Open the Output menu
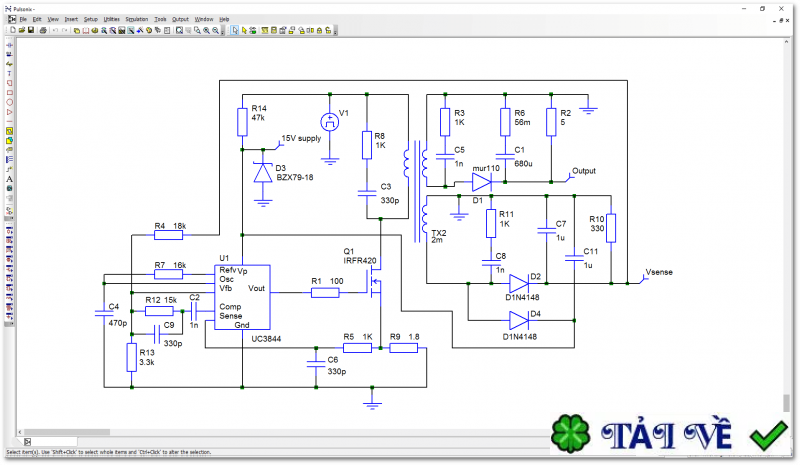Screen dimensions: 800x465 pyautogui.click(x=180, y=19)
